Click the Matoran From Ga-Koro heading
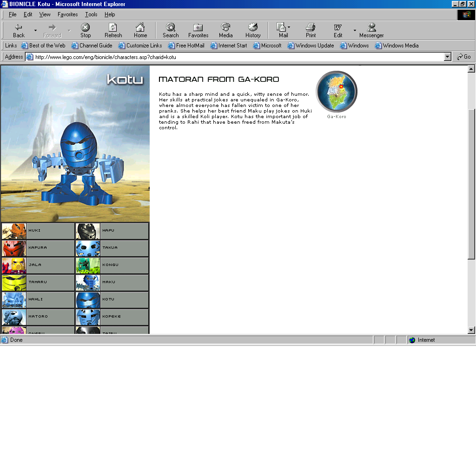This screenshot has height=465, width=476. 218,79
